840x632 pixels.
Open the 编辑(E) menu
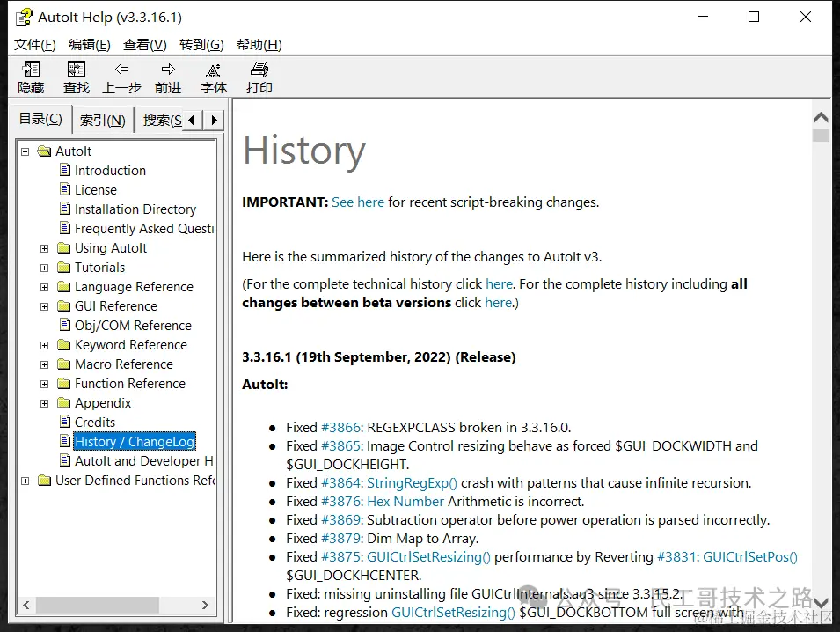(90, 45)
